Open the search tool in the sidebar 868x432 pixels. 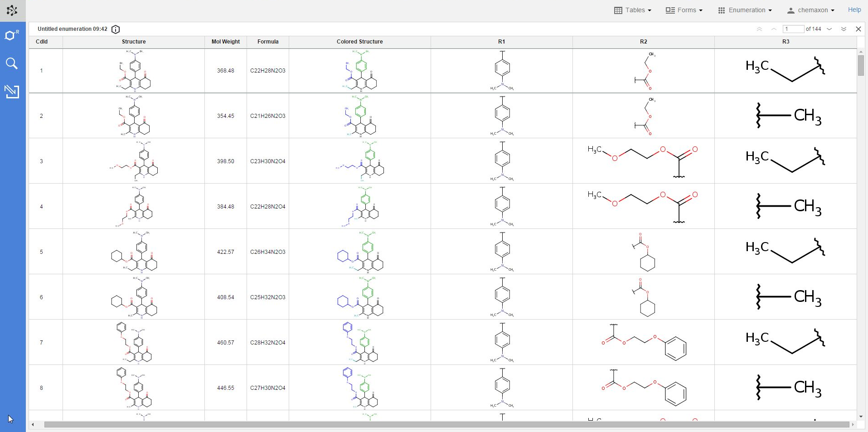click(12, 63)
